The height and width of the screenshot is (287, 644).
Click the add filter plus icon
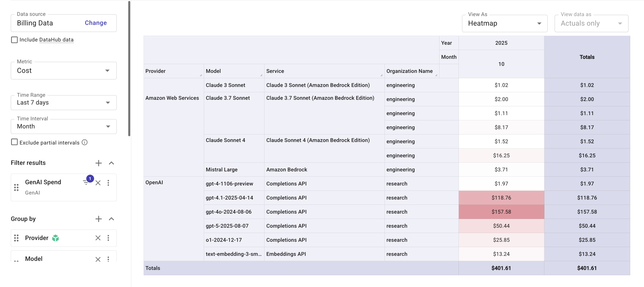point(98,163)
